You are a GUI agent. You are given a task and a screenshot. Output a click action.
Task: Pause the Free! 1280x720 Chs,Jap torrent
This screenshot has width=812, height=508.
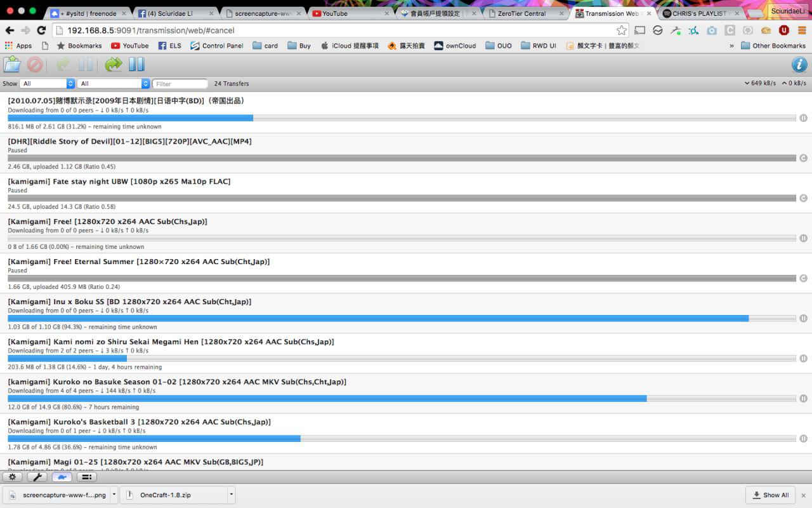803,238
